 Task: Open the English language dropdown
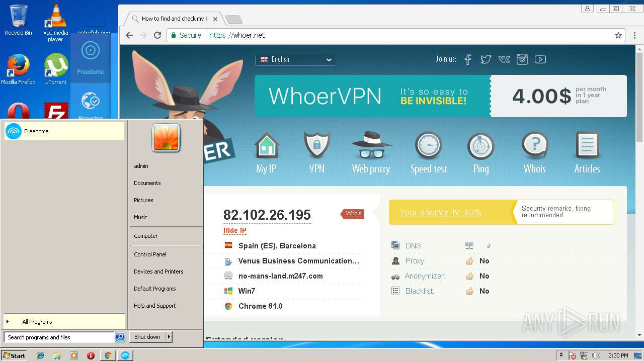(295, 59)
